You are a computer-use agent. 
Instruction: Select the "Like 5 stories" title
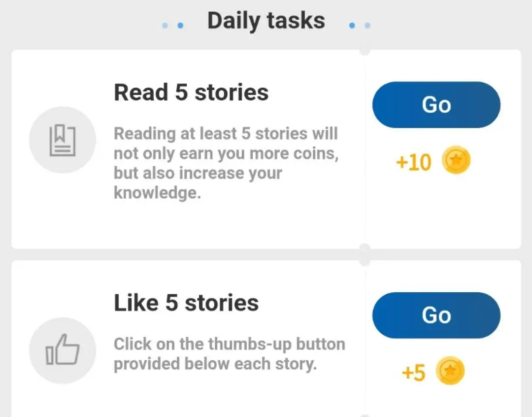tap(186, 303)
